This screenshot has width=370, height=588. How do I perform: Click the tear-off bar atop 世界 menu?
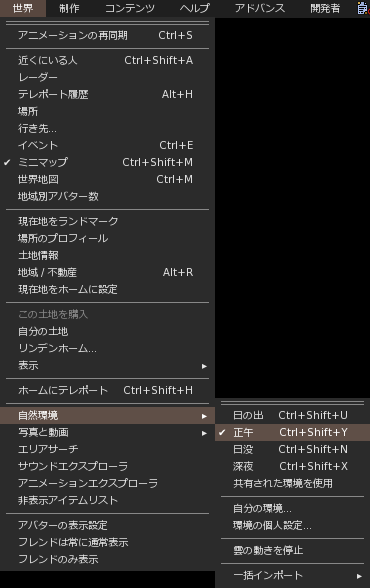point(107,23)
